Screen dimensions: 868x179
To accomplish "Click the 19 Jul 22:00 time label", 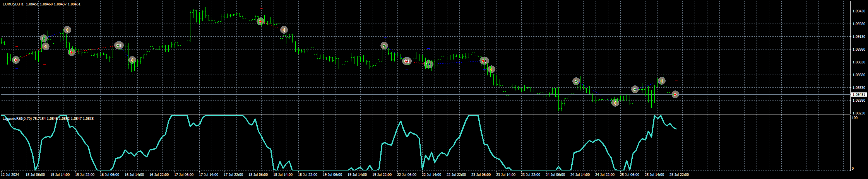I will point(382,175).
